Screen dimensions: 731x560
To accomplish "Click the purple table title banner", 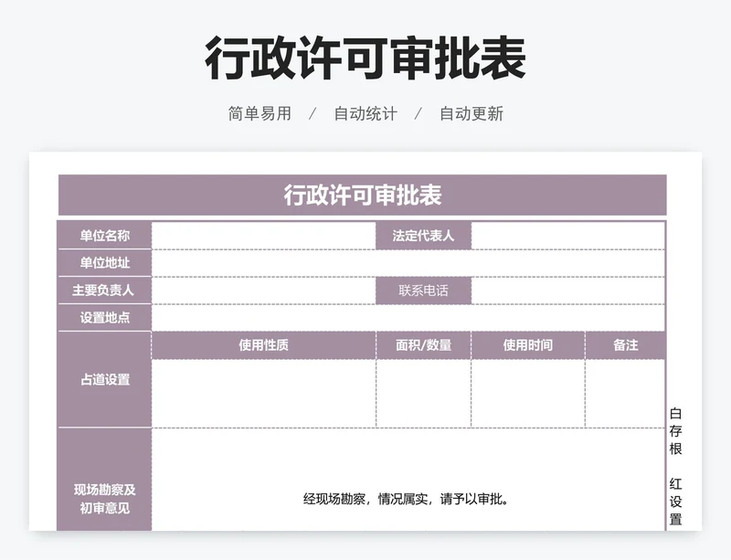I will pyautogui.click(x=363, y=195).
